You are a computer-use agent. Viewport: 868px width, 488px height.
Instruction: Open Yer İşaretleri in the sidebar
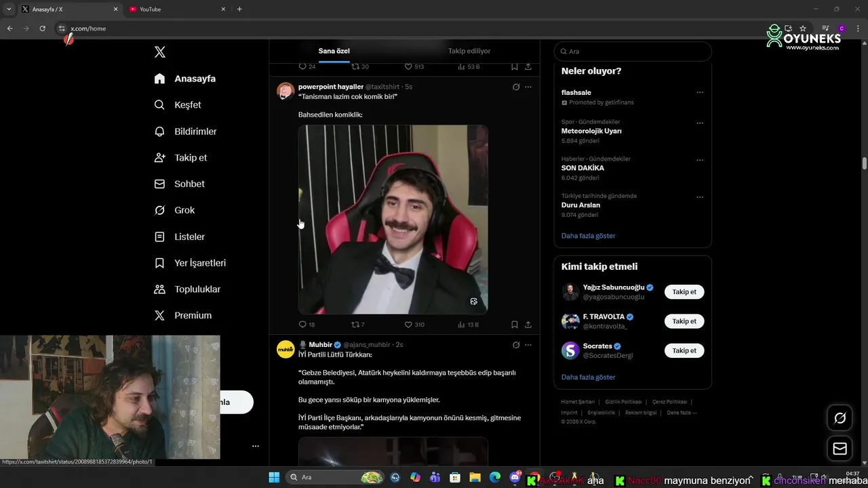click(190, 263)
